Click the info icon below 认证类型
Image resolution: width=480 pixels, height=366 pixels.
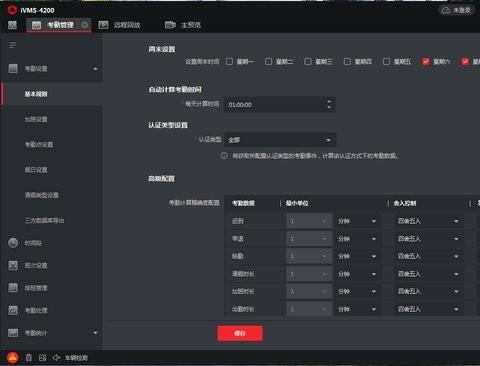point(224,156)
